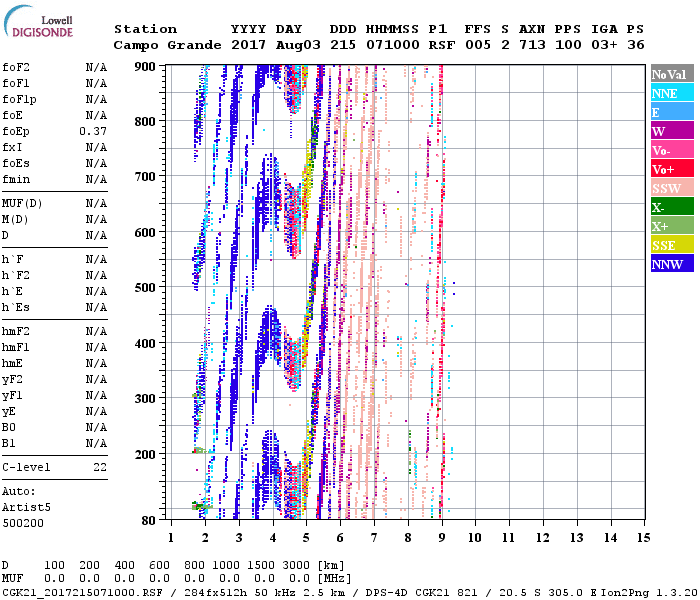The height and width of the screenshot is (600, 700).
Task: Select the X- dark green legend swatch
Action: tap(672, 207)
